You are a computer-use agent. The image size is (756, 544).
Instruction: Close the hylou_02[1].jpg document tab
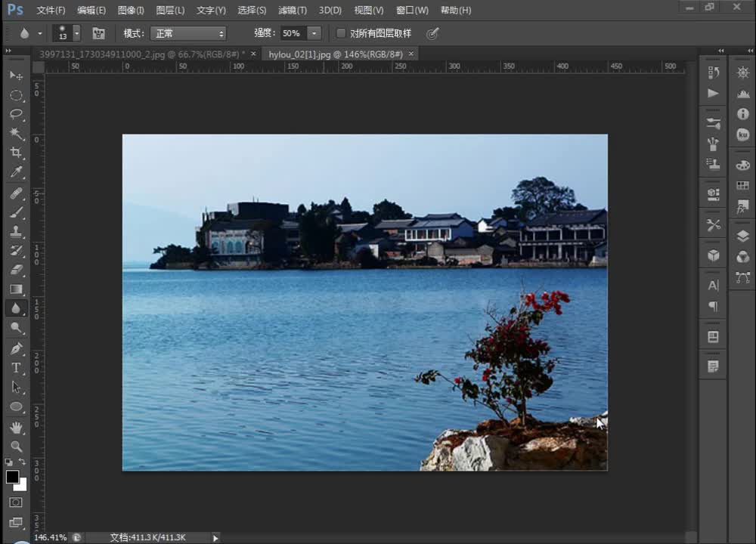[x=411, y=54]
